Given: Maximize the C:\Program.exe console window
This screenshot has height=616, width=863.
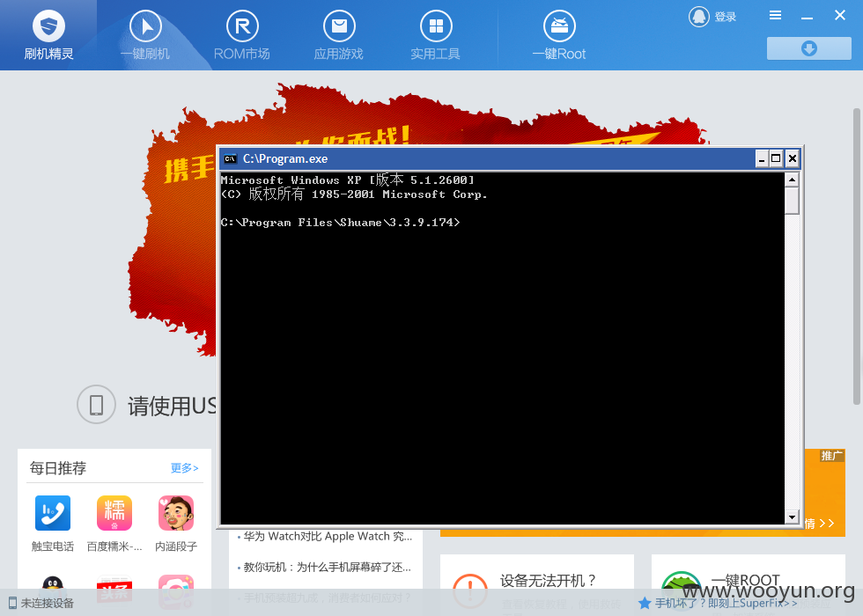Looking at the screenshot, I should coord(776,159).
